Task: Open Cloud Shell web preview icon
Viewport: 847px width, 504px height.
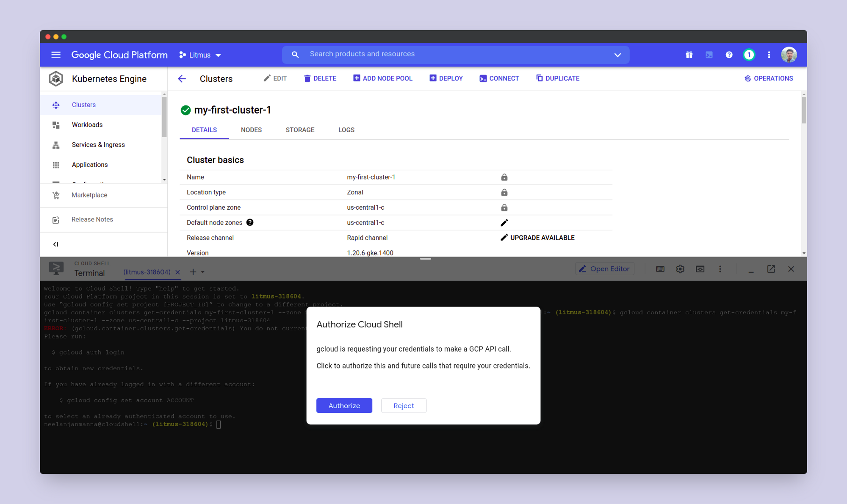Action: (700, 269)
